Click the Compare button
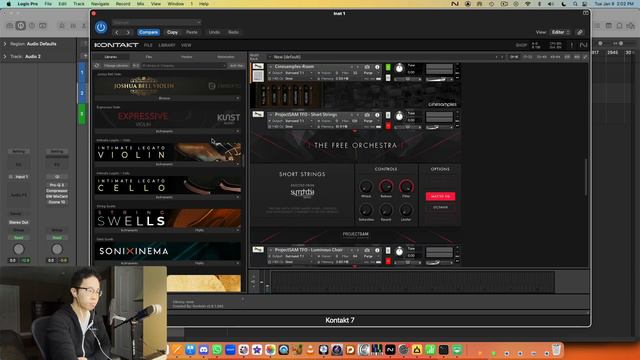The width and height of the screenshot is (640, 360). coord(148,32)
